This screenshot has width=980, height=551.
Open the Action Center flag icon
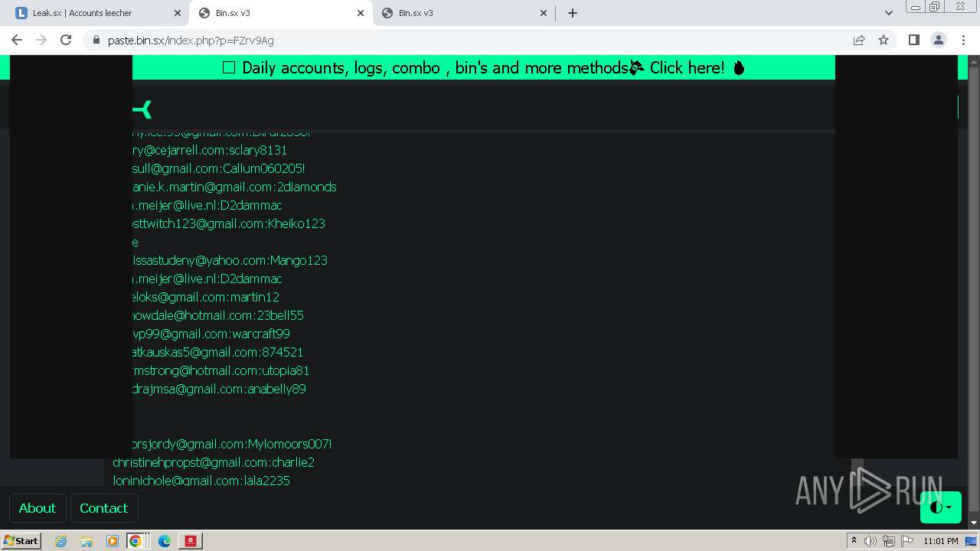pos(907,541)
